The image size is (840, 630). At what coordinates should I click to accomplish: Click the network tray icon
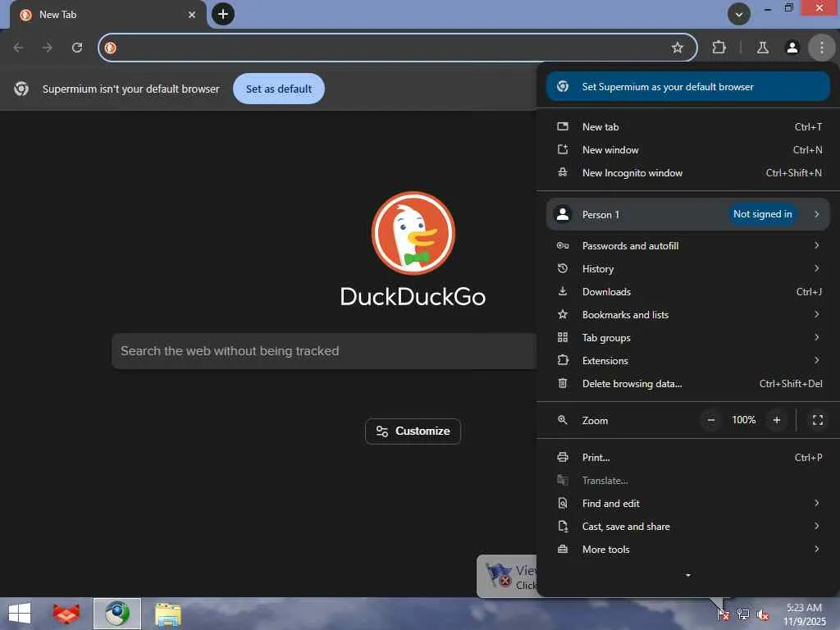click(x=743, y=614)
